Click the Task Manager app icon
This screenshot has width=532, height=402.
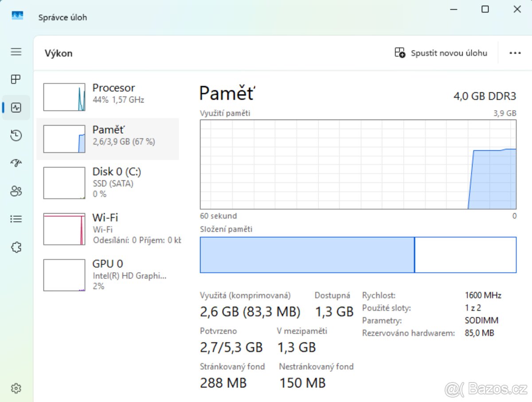tap(17, 16)
